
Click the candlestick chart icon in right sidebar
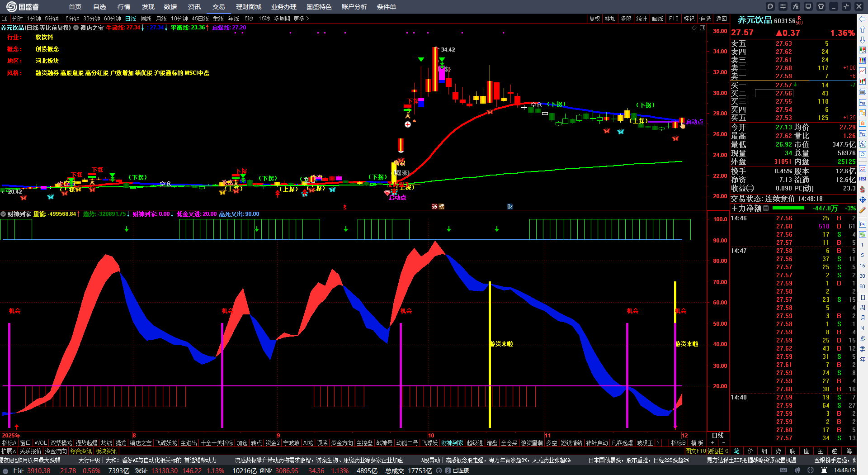tap(863, 81)
